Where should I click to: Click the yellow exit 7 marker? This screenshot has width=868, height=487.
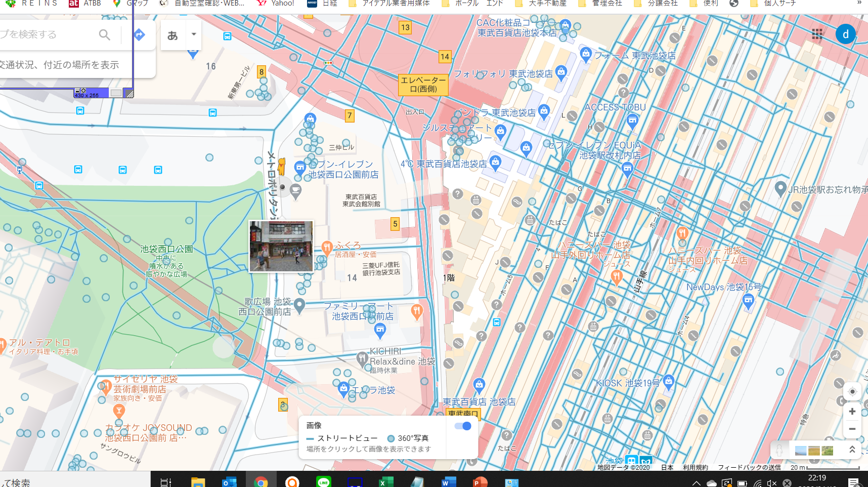tap(350, 115)
